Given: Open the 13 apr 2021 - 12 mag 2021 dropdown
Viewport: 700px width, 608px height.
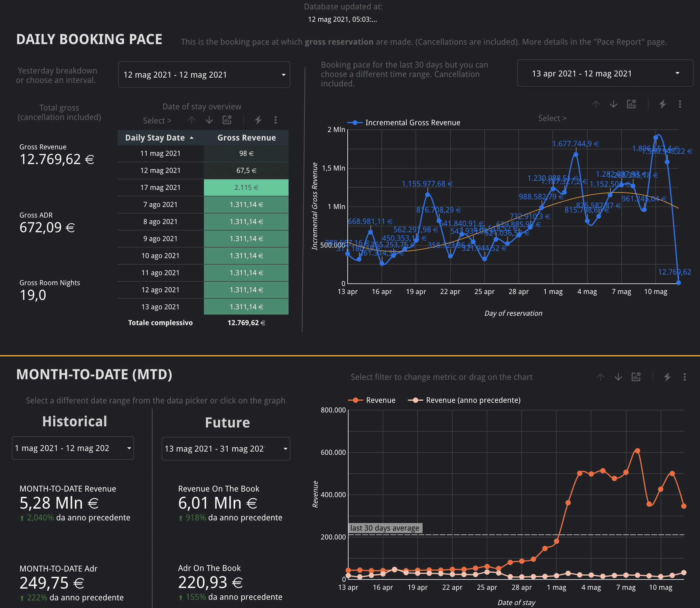Looking at the screenshot, I should (605, 74).
